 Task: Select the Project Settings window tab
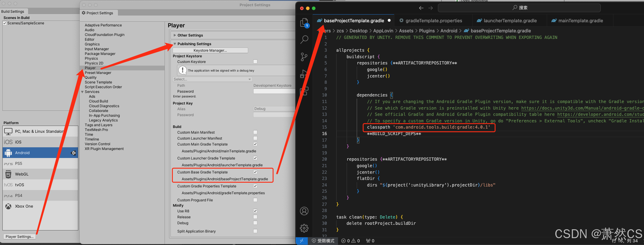(x=99, y=13)
